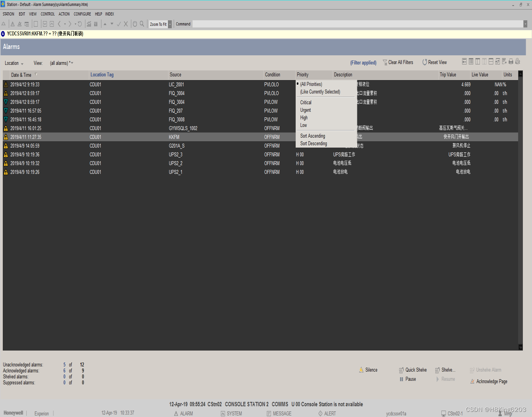This screenshot has width=532, height=417.
Task: Select the (All Priorities) filter option
Action: [311, 84]
